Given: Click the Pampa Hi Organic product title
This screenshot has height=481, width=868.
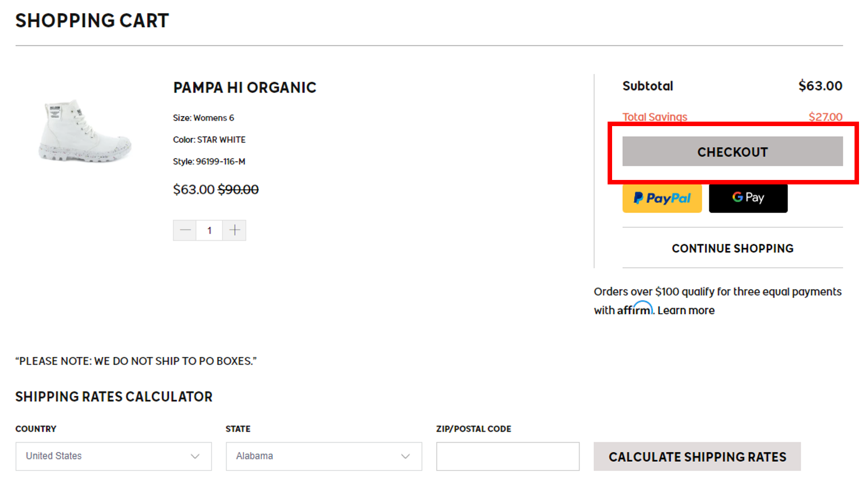Looking at the screenshot, I should point(244,88).
